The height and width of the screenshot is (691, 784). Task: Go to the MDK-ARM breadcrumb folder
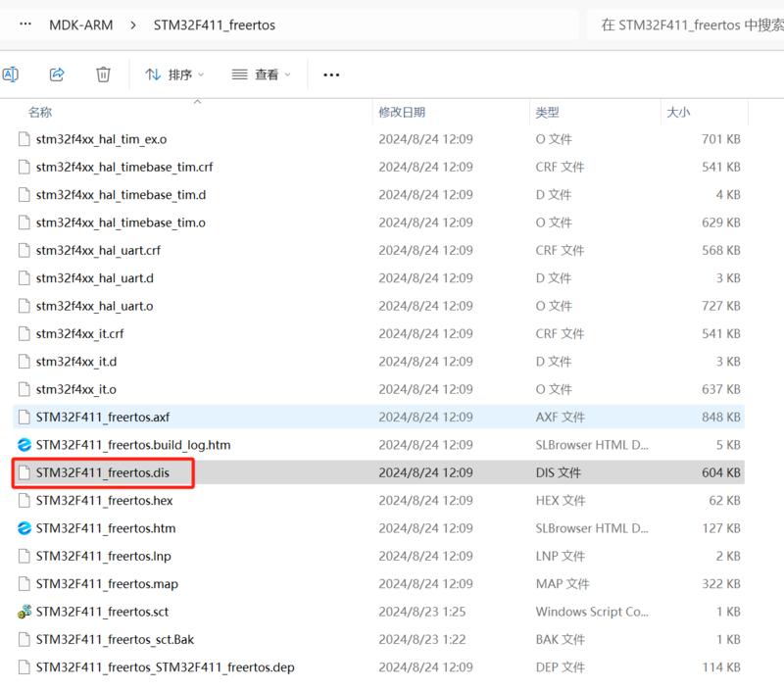pos(81,25)
